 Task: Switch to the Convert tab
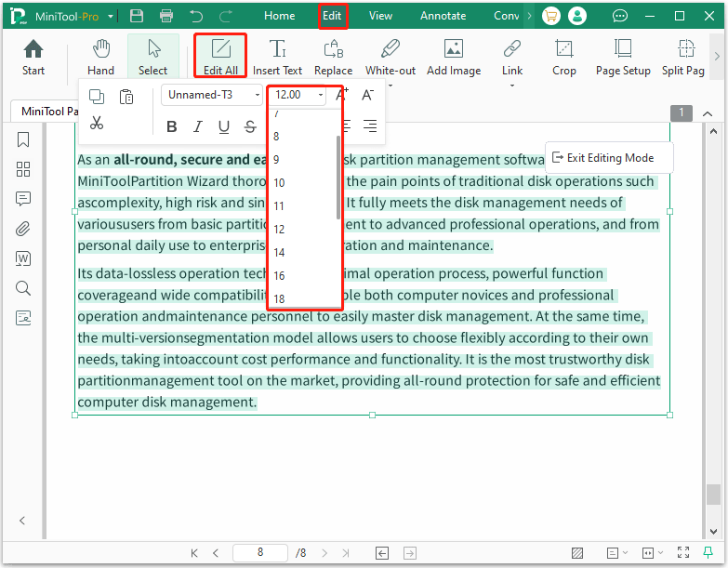[x=506, y=16]
